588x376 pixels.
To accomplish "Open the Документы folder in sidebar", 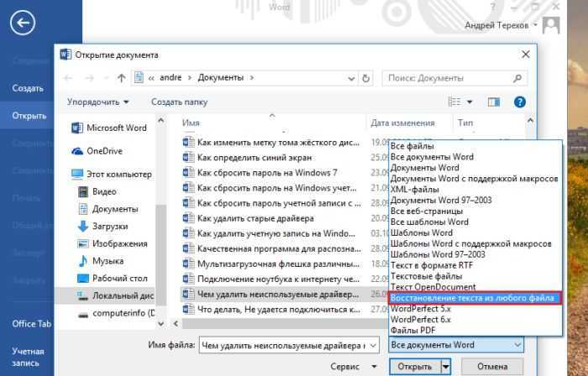I will 108,209.
